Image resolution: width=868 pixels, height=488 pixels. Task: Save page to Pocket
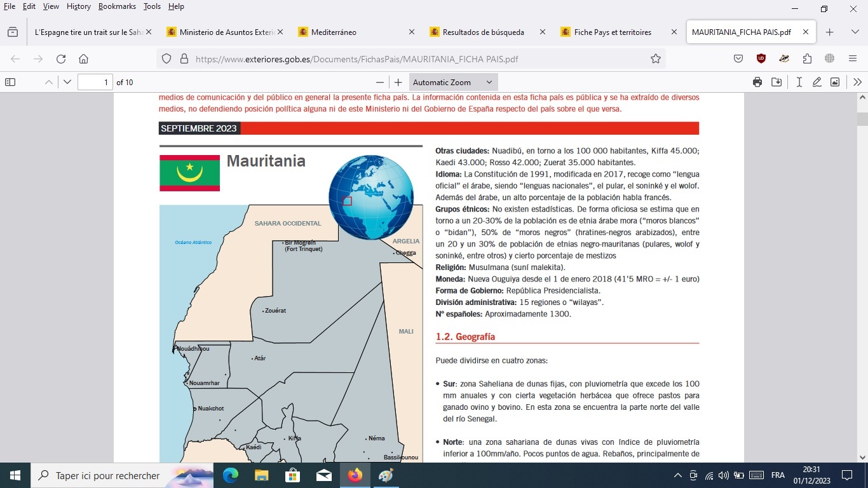tap(738, 58)
